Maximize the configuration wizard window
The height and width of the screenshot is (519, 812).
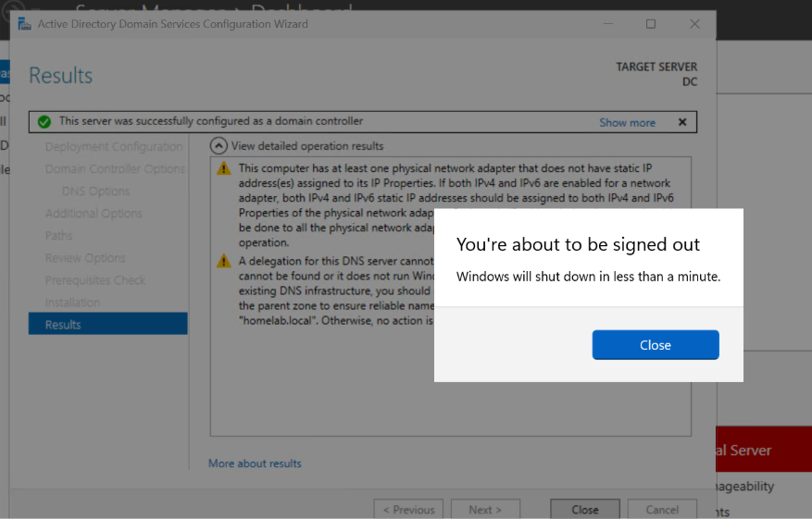pos(651,24)
